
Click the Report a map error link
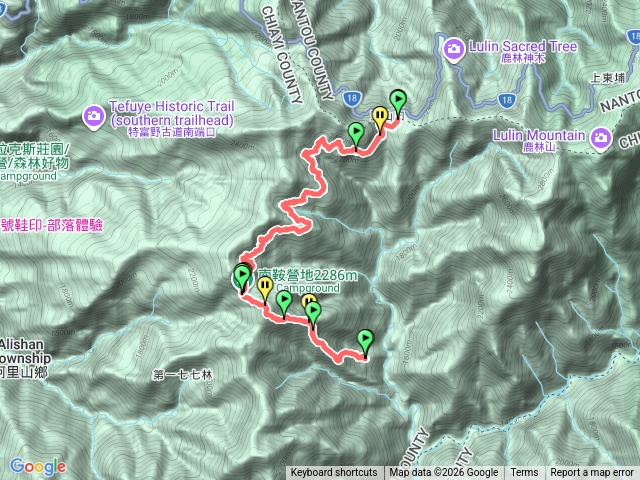pos(591,473)
